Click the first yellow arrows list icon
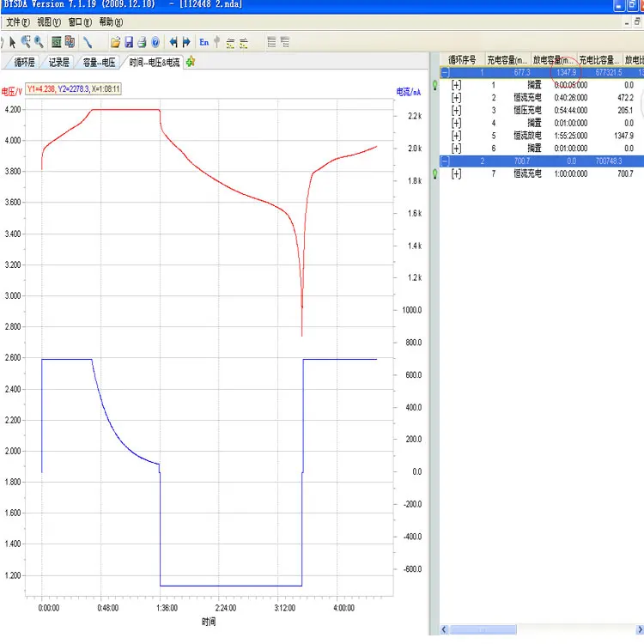 (230, 43)
